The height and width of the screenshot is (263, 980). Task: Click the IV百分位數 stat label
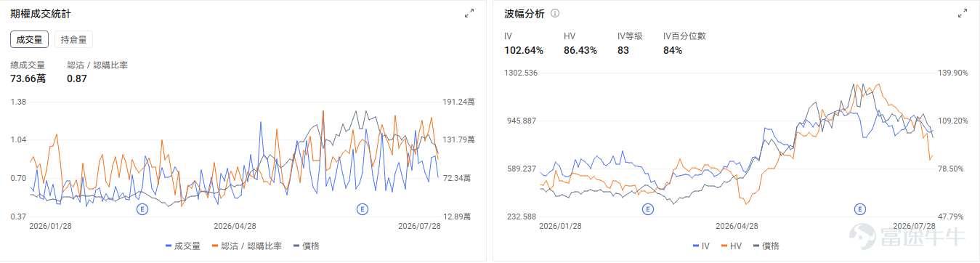pyautogui.click(x=684, y=36)
